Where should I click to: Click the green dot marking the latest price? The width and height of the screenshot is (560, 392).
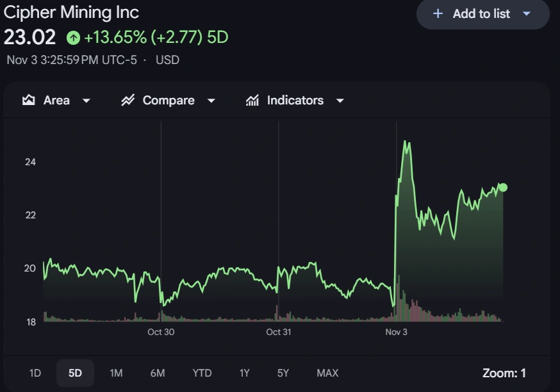(503, 188)
